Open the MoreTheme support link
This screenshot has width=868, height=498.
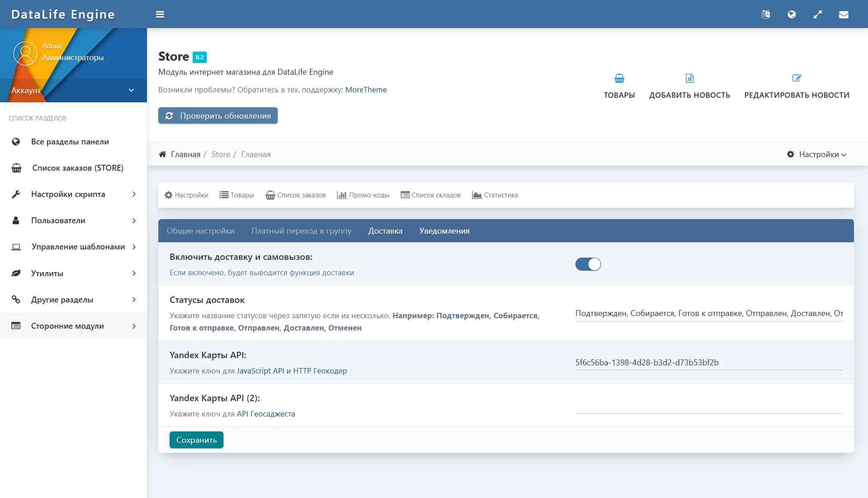click(366, 90)
